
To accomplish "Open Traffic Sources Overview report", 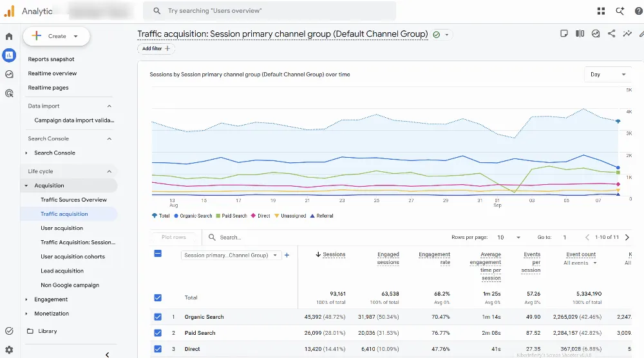I will click(x=73, y=200).
